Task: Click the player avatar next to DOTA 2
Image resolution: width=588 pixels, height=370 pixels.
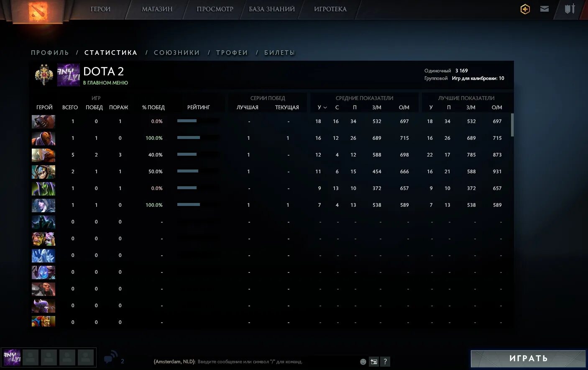Action: pyautogui.click(x=69, y=75)
